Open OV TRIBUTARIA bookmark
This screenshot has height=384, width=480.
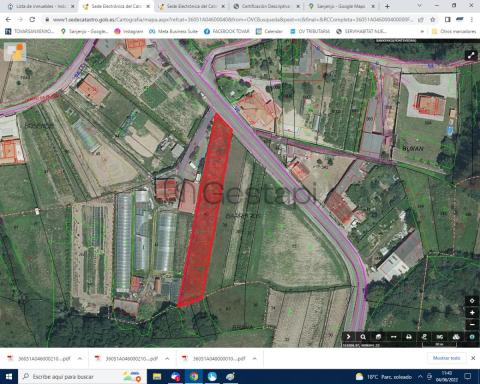310,31
